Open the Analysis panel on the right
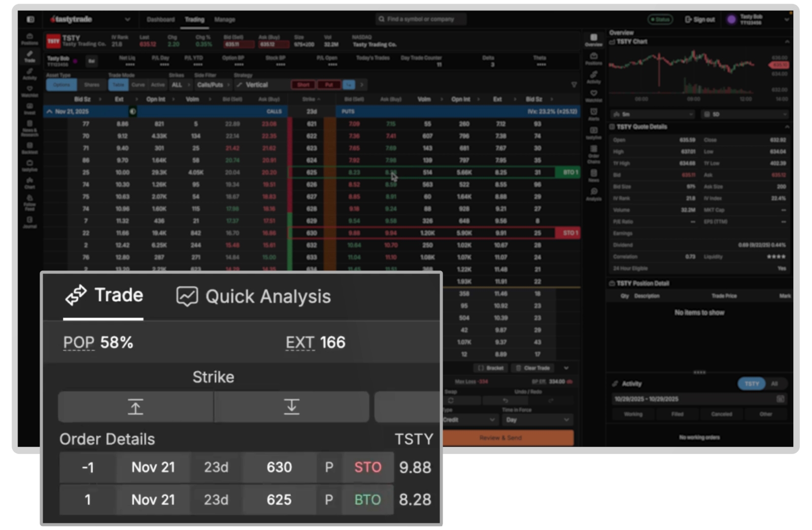Screen dimensions: 812x530 click(594, 192)
